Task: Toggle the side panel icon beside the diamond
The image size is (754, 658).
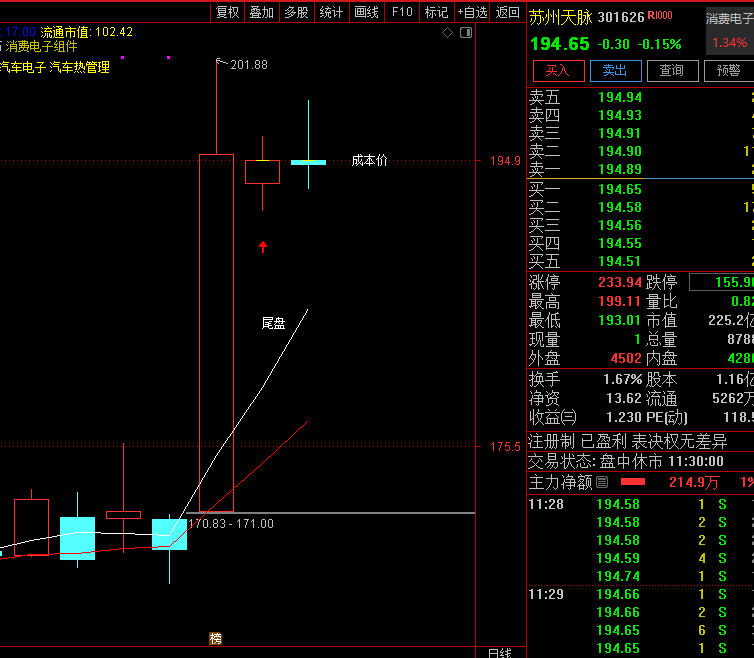Action: coord(465,33)
